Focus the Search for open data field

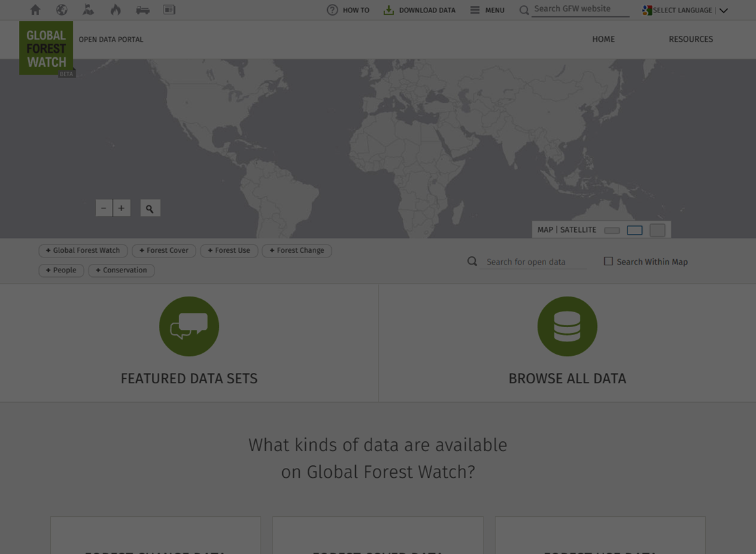[x=533, y=262]
